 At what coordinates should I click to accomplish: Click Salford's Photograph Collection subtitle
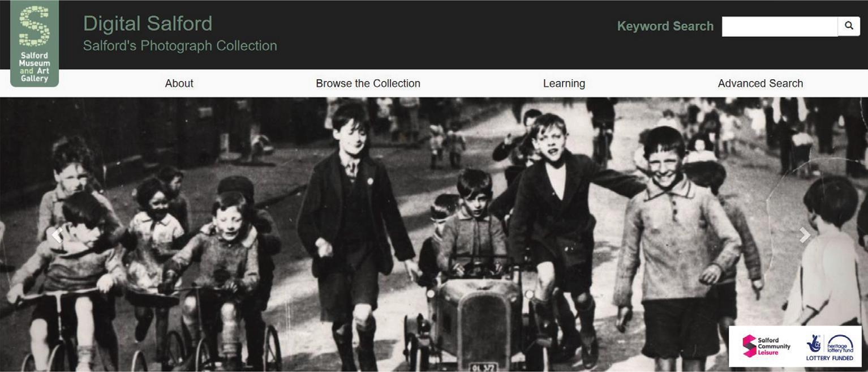pos(180,46)
